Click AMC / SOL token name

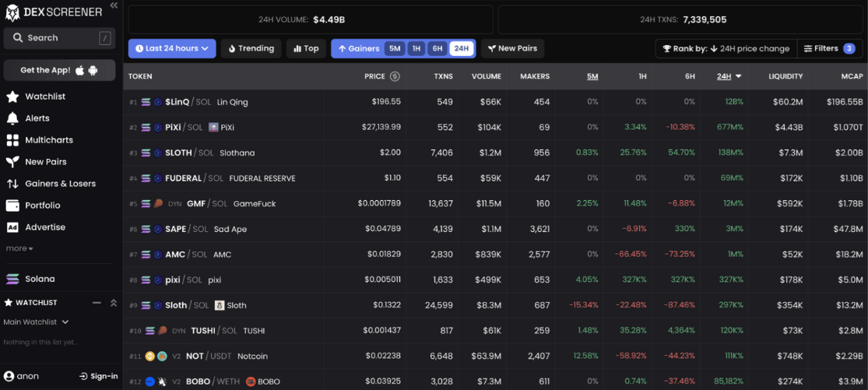[x=186, y=255]
